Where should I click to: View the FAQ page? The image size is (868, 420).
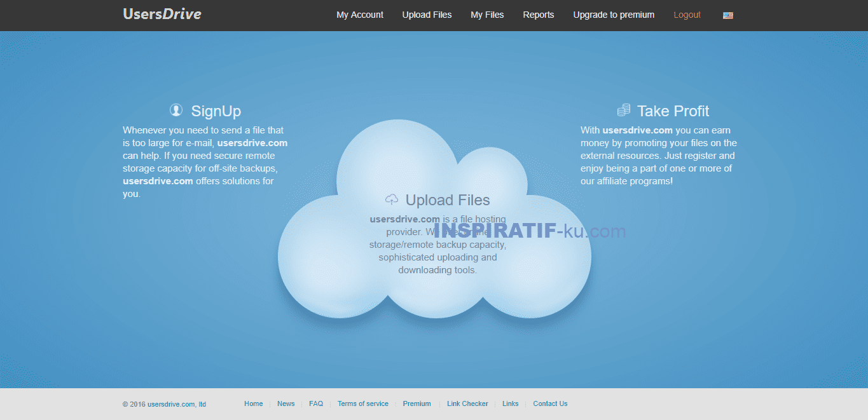(316, 403)
